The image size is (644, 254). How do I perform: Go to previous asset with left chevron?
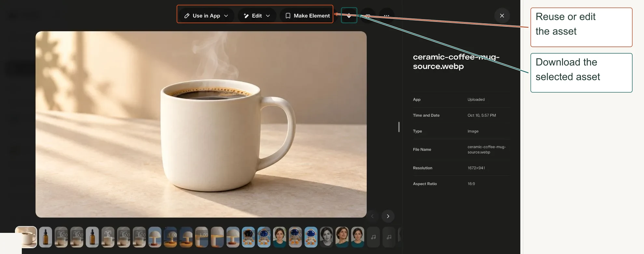point(372,216)
